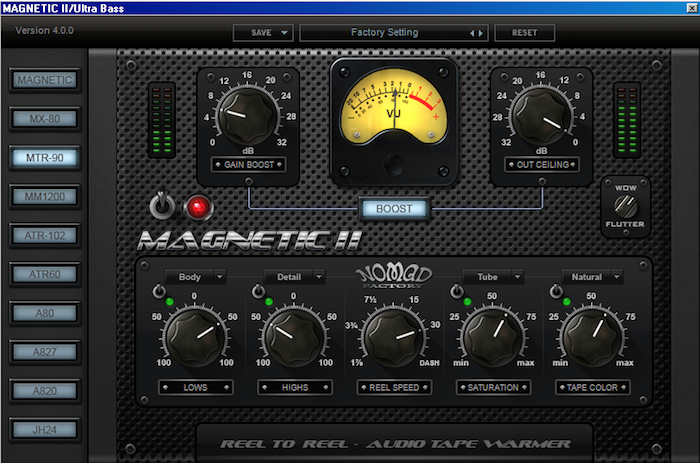Click the REEL SPEED label plate
This screenshot has height=463, width=700.
[x=394, y=388]
